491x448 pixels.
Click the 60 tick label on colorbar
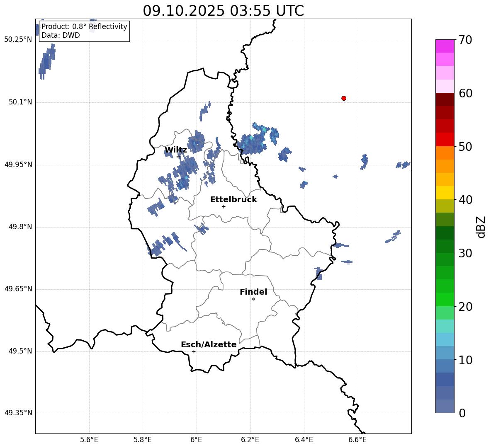pos(465,93)
